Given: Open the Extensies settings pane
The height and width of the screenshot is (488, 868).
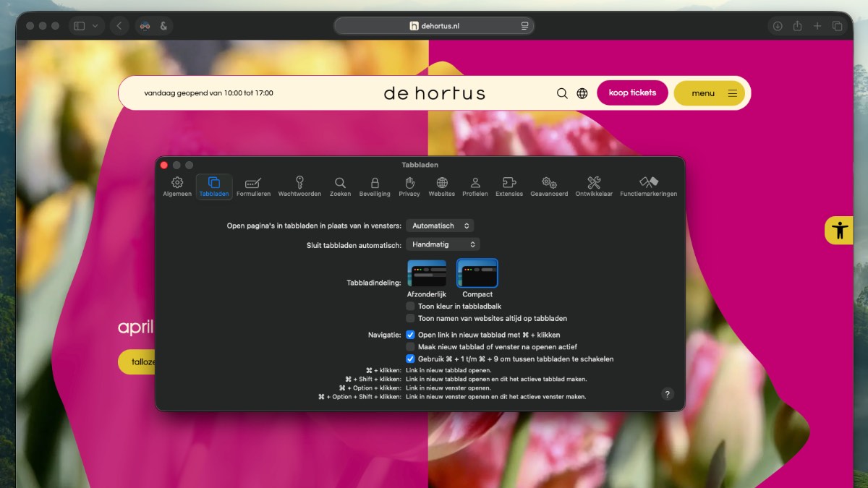Looking at the screenshot, I should [509, 187].
